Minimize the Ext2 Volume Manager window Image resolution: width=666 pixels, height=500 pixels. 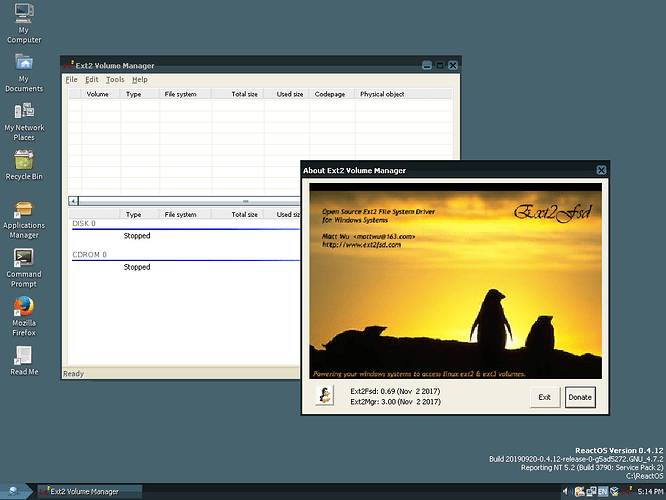[427, 65]
